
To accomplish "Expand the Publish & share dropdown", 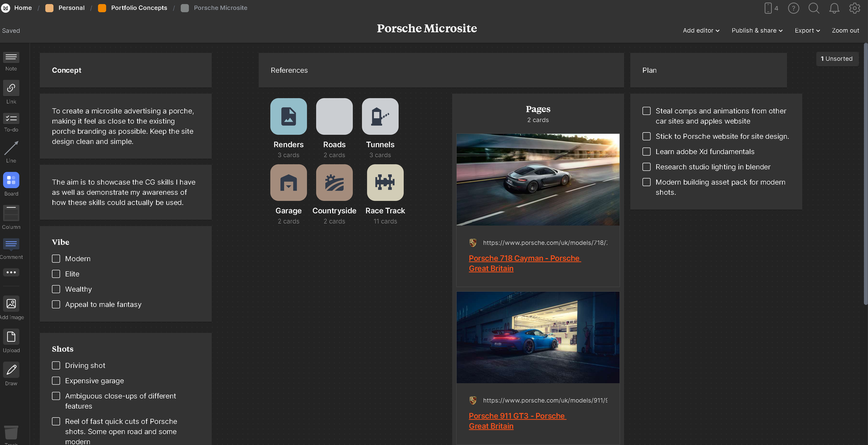I will [757, 31].
